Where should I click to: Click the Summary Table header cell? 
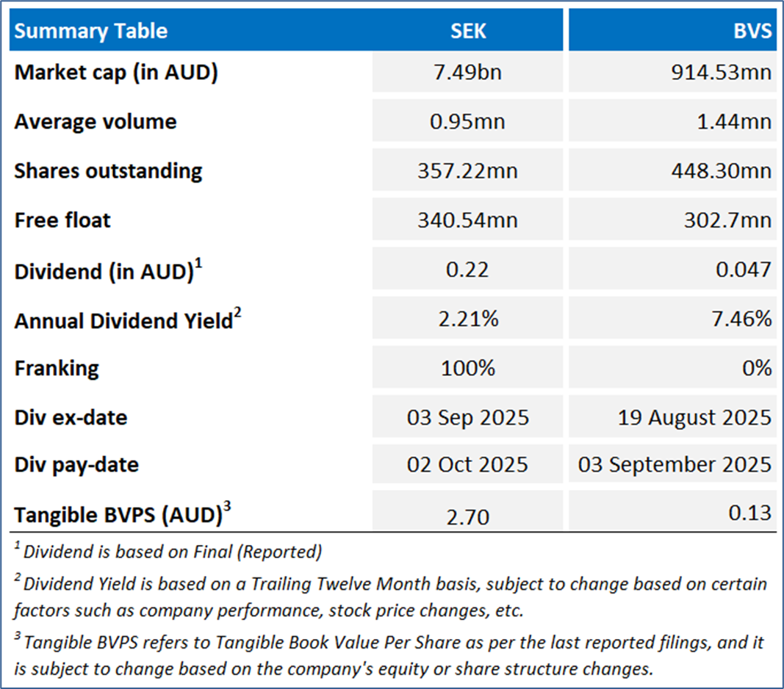[91, 31]
